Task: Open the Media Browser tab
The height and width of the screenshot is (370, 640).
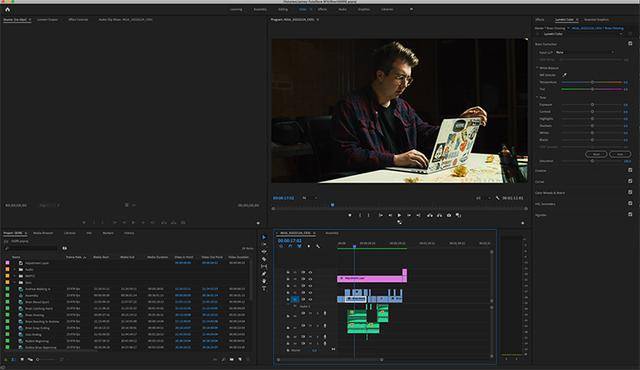Action: pos(43,233)
